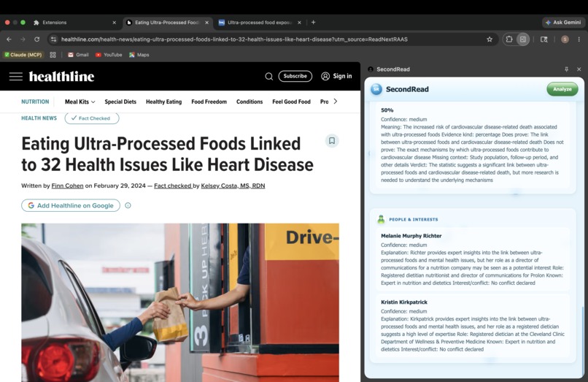
Task: Bookmark this page with the star icon
Action: (490, 39)
